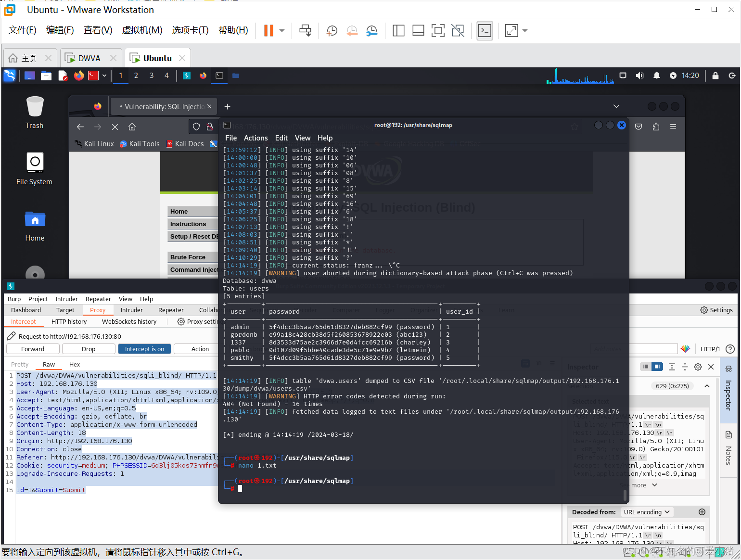Open the red terminal launcher in Kali panel

[93, 76]
